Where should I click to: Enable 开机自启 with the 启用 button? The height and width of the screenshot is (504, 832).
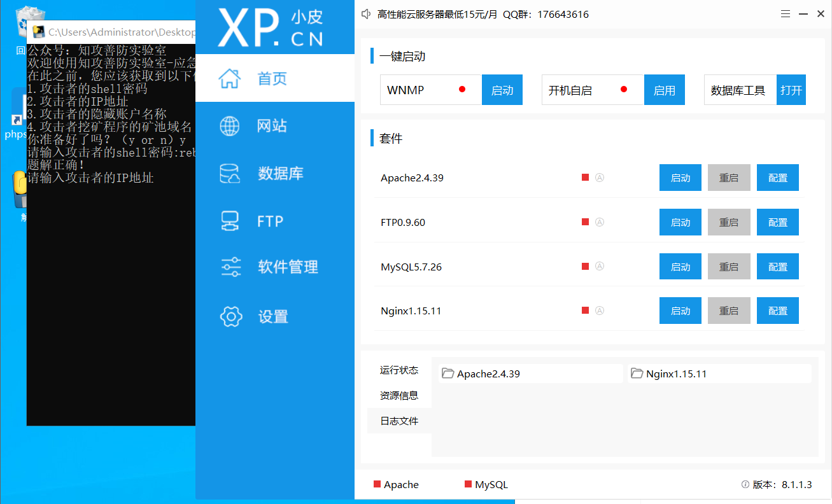(665, 90)
